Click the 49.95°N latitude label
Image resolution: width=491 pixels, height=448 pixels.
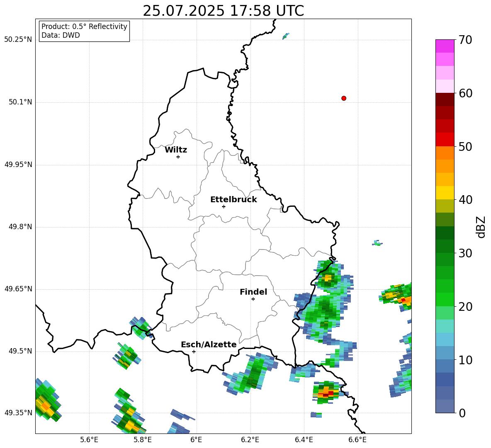[18, 165]
